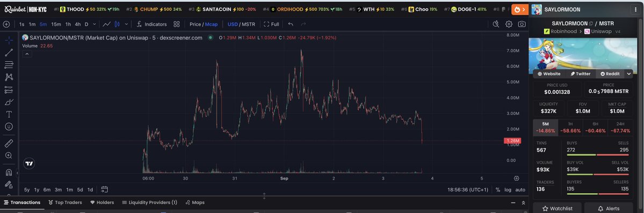Activate the zoom in tool
644x213 pixels.
point(9,156)
